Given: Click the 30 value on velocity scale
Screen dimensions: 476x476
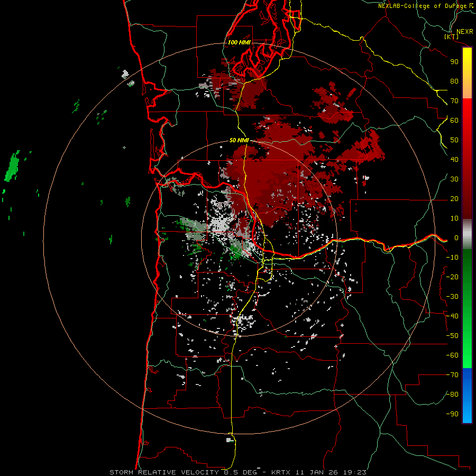Looking at the screenshot, I should [454, 179].
